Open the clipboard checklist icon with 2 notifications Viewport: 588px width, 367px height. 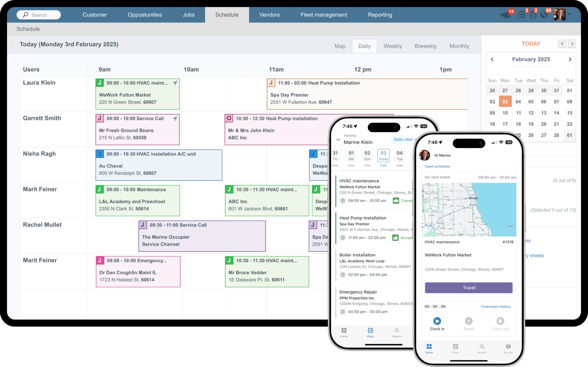click(533, 14)
